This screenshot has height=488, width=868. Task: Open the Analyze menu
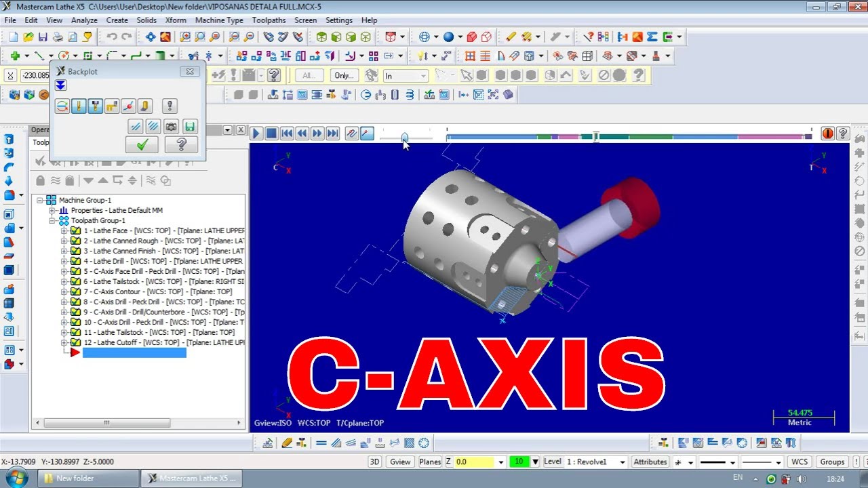point(84,20)
